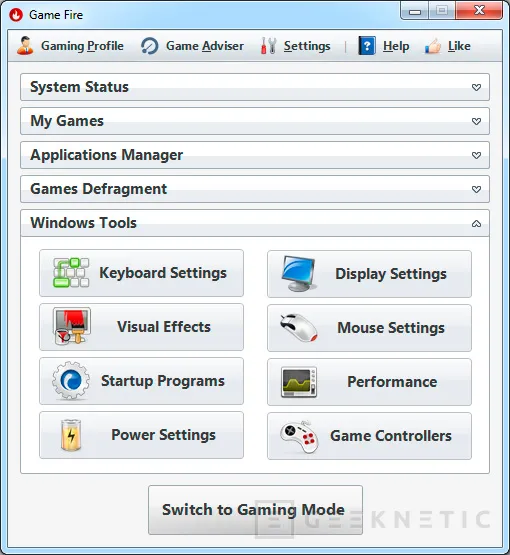Open the Help menu item

click(384, 46)
